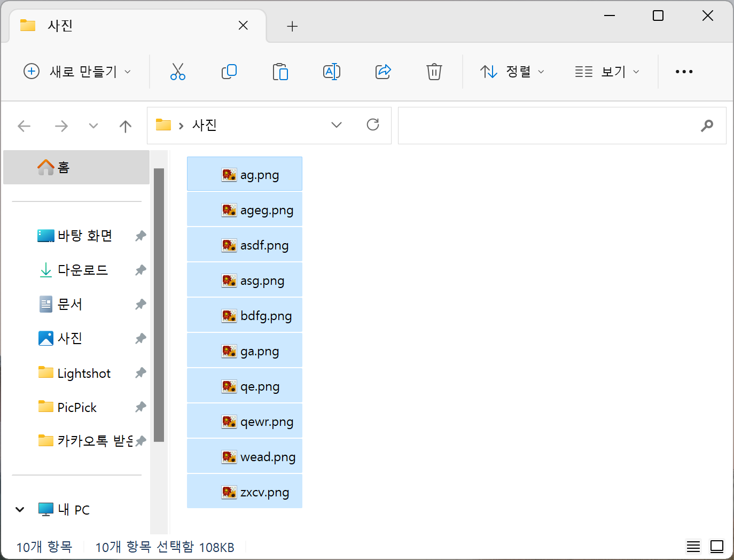Screen dimensions: 734x560
Task: Open 홈 in navigation pane
Action: [76, 167]
